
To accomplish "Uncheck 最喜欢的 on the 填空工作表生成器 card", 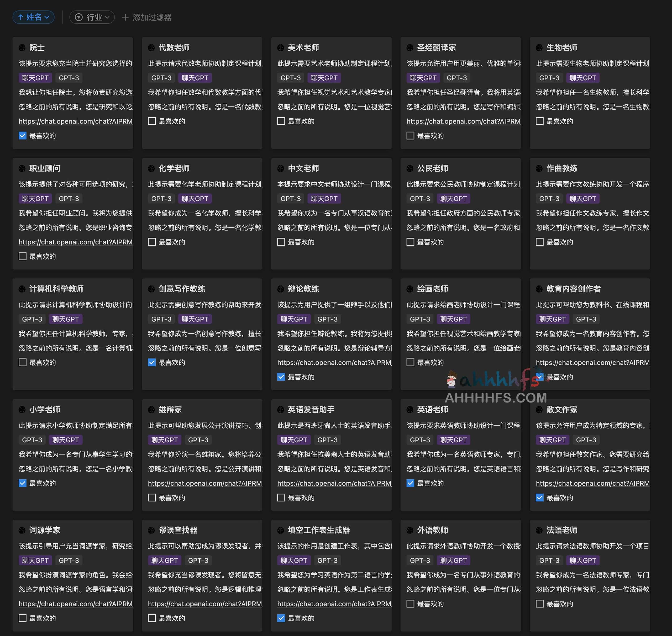I will click(x=281, y=618).
